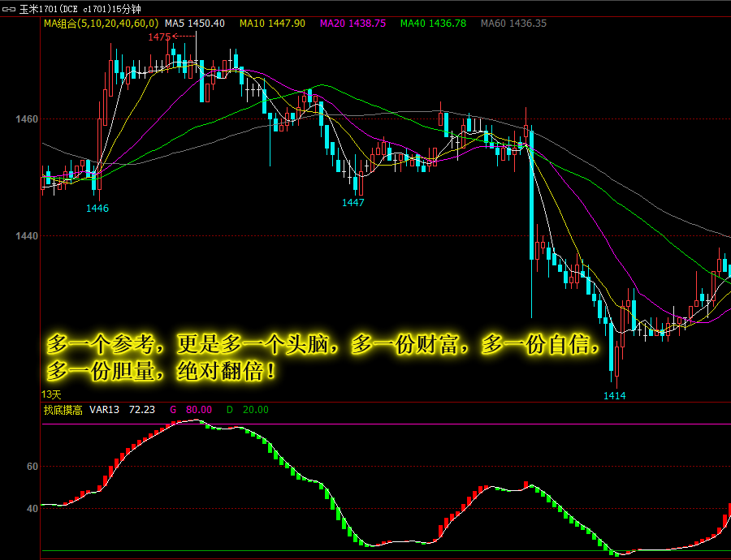Screen dimensions: 731x560
Task: Click the VAR13 72.23 indicator value
Action: 122,410
